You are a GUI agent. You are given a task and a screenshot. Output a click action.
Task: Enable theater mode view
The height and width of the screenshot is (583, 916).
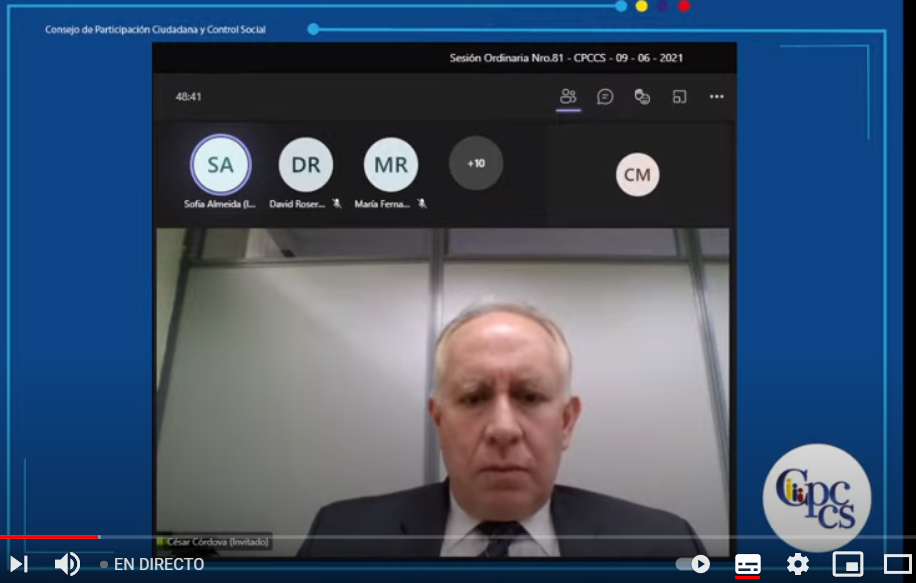coord(897,565)
